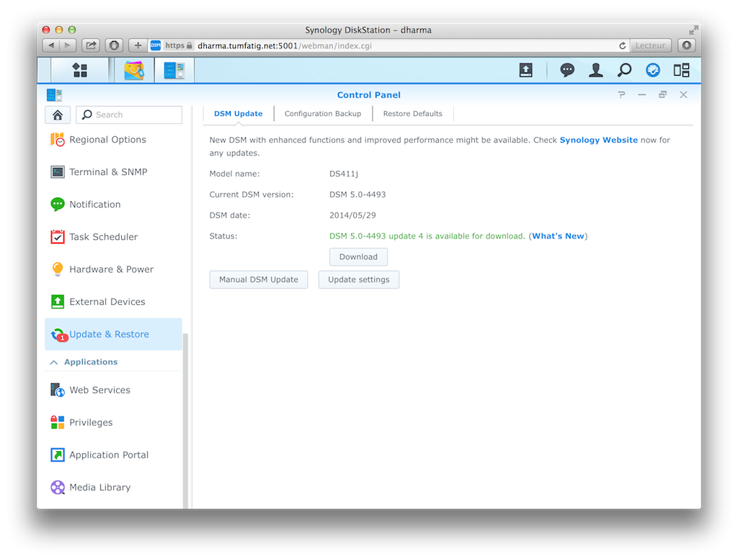Open Safari downloads button
Viewport: 738px width, 560px height.
coord(687,45)
